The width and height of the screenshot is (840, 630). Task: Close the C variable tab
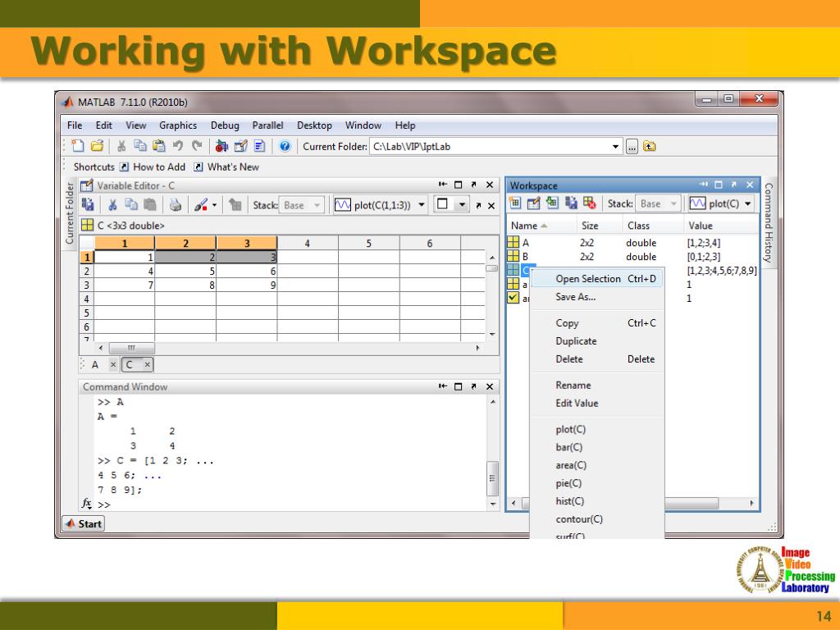[148, 365]
